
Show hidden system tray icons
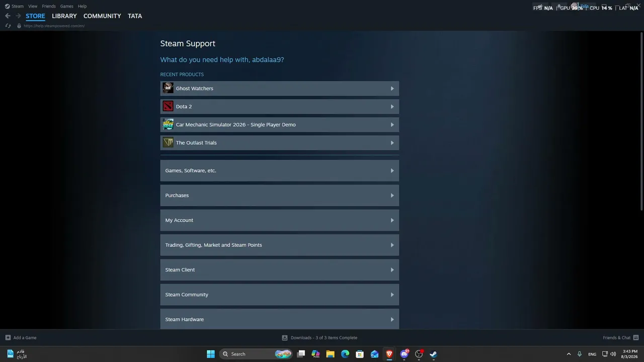click(x=569, y=354)
